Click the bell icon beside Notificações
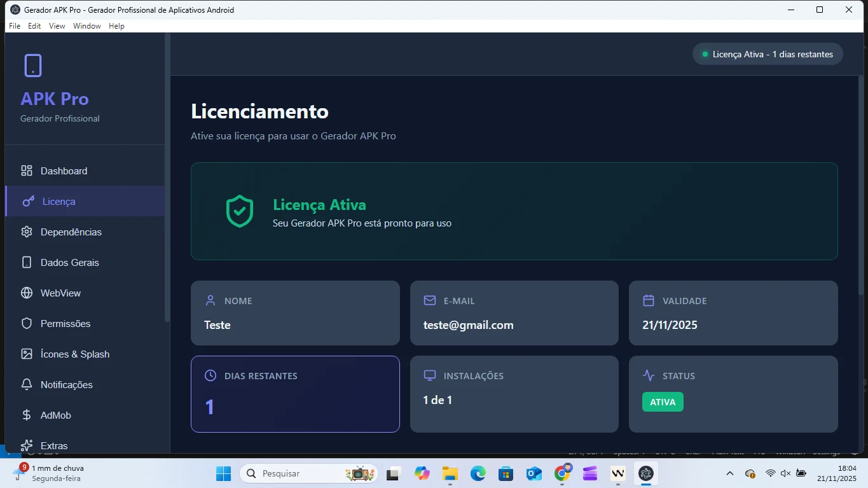 click(27, 384)
